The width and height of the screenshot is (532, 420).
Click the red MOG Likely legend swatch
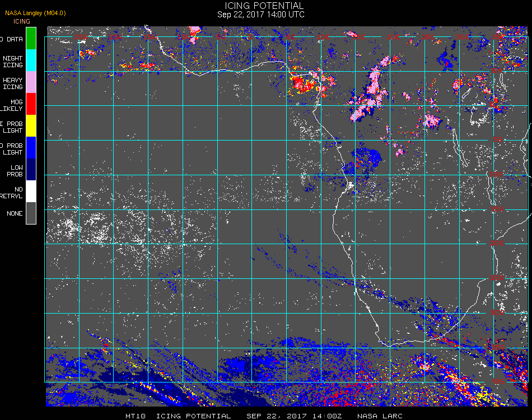(31, 104)
